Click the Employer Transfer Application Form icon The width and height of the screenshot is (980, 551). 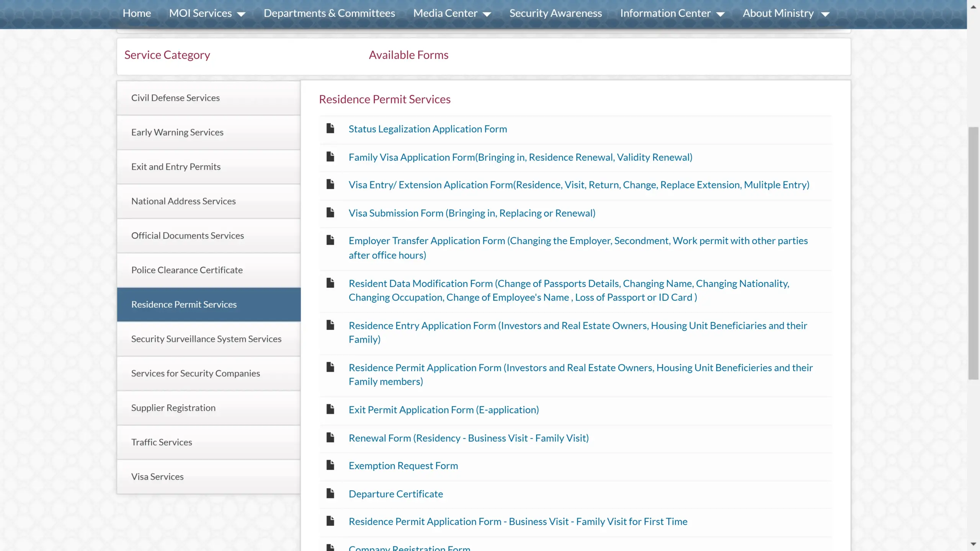(330, 240)
